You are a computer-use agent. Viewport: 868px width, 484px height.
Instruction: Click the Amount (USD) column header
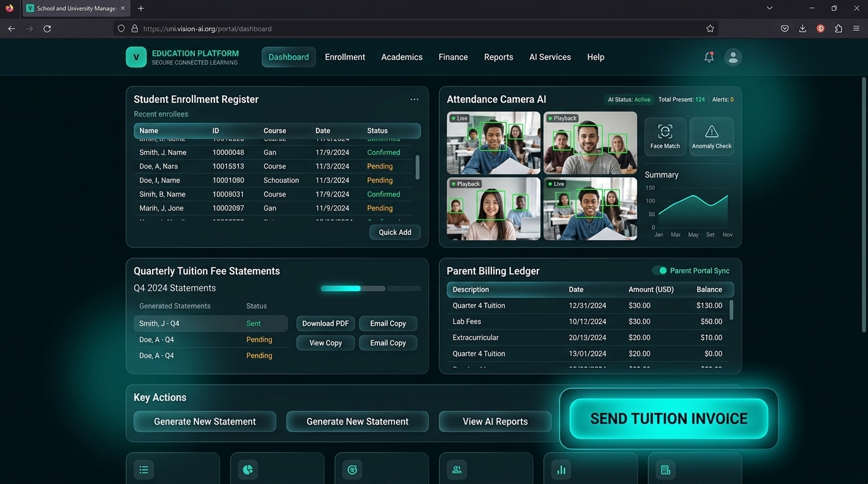click(x=651, y=289)
